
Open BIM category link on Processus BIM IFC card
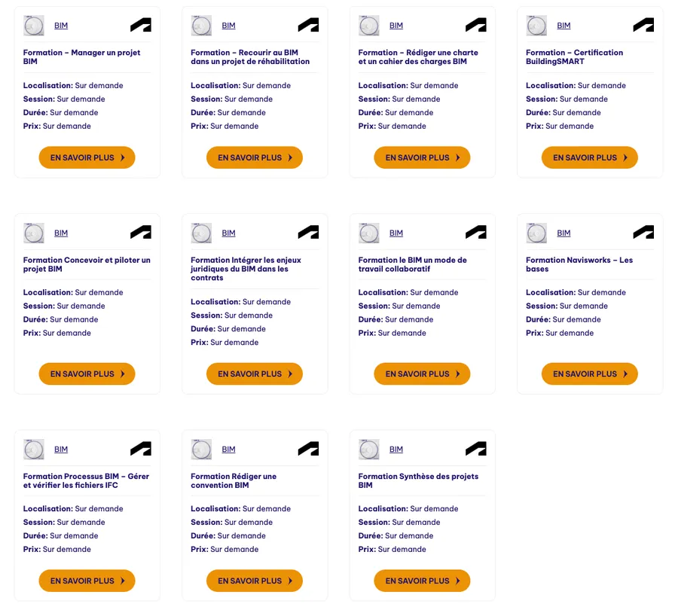click(x=61, y=450)
